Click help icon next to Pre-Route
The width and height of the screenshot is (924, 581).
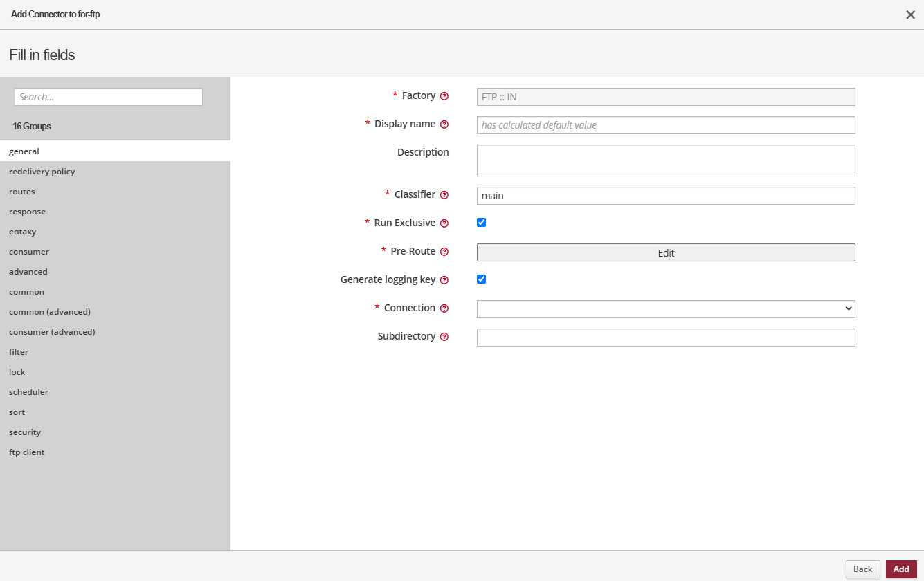tap(444, 252)
